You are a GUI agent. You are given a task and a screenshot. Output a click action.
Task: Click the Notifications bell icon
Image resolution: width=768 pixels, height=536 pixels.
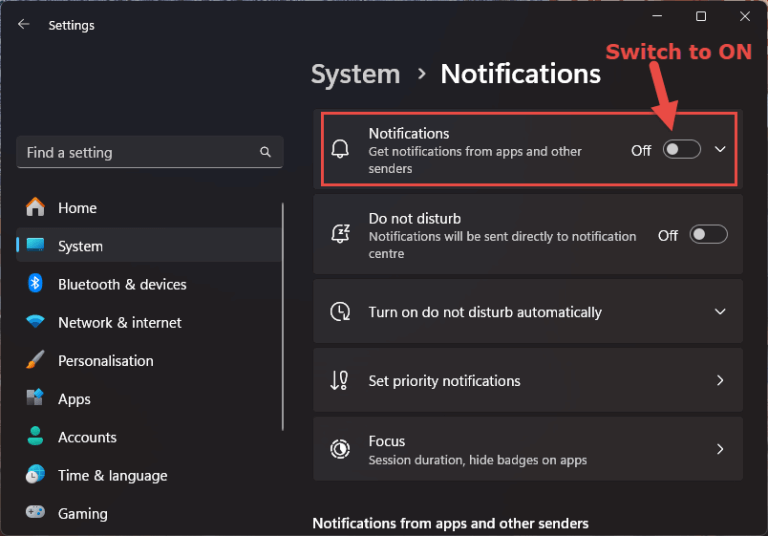click(340, 149)
